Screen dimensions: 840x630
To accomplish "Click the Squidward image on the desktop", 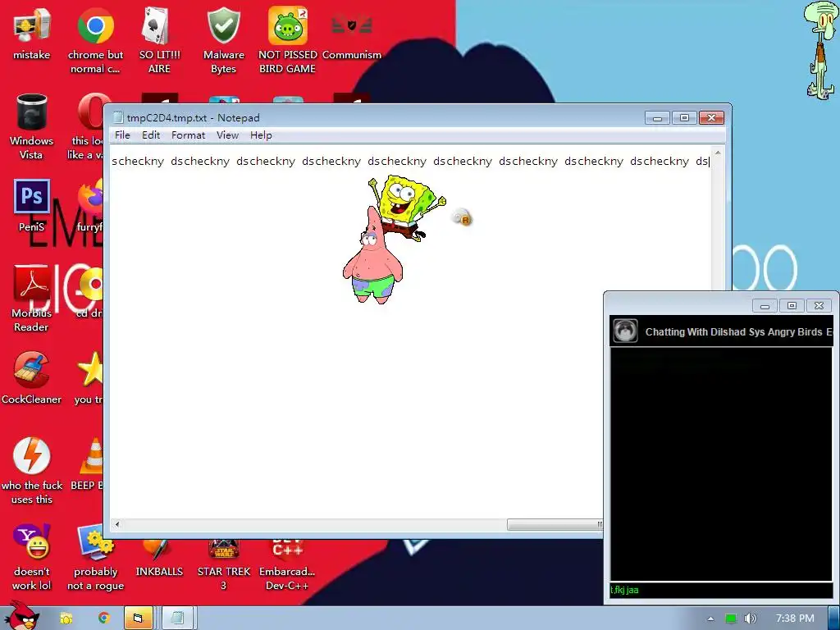I will click(819, 51).
